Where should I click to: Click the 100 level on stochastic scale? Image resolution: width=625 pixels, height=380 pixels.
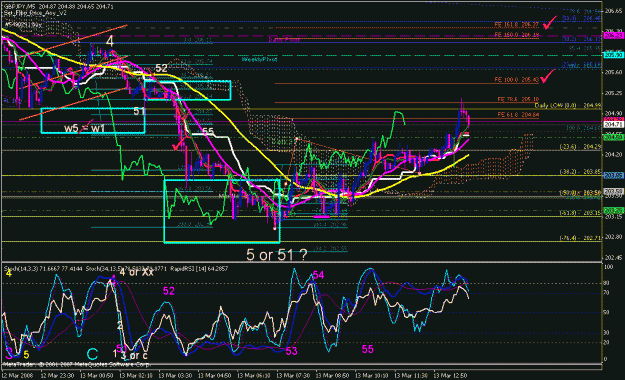click(608, 266)
